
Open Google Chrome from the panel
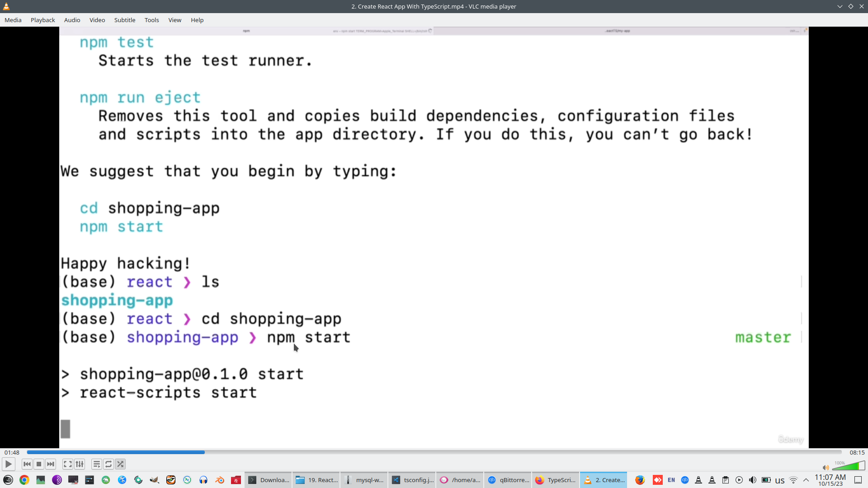click(24, 480)
